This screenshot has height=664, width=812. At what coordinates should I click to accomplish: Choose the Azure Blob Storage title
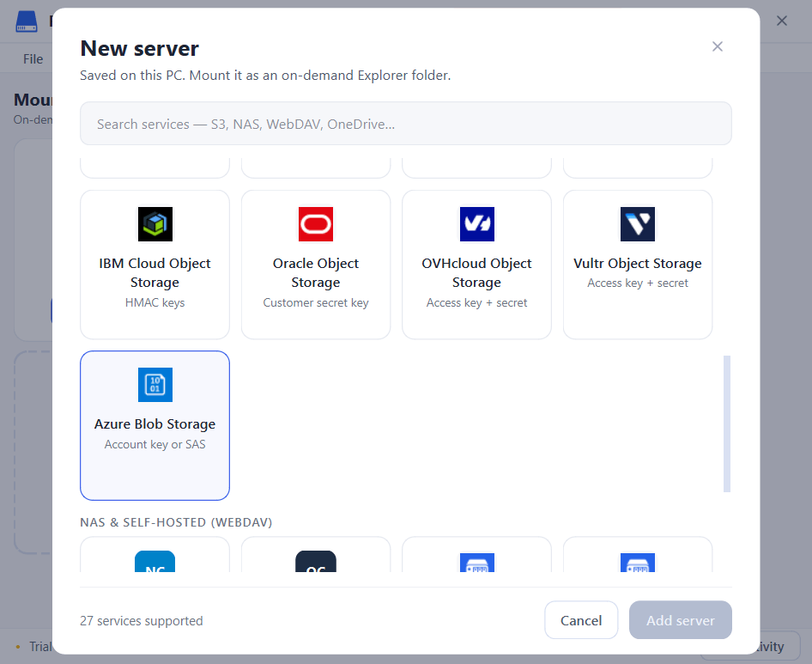point(155,424)
